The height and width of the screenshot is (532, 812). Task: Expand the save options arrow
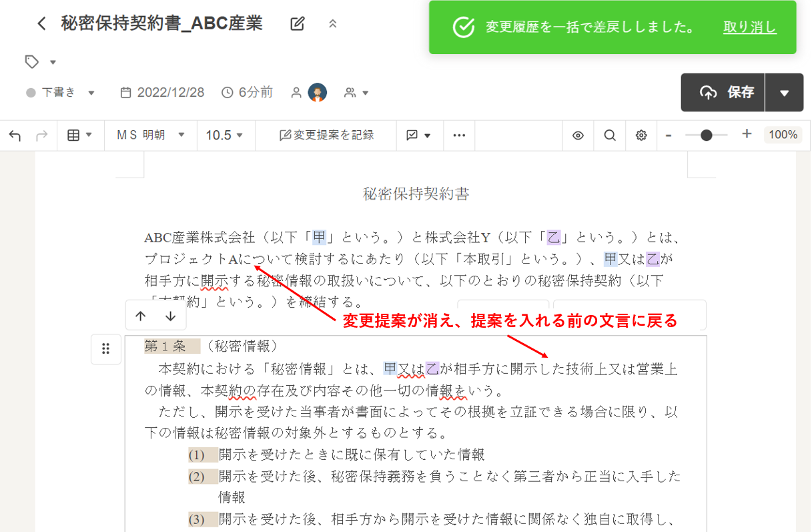point(784,93)
